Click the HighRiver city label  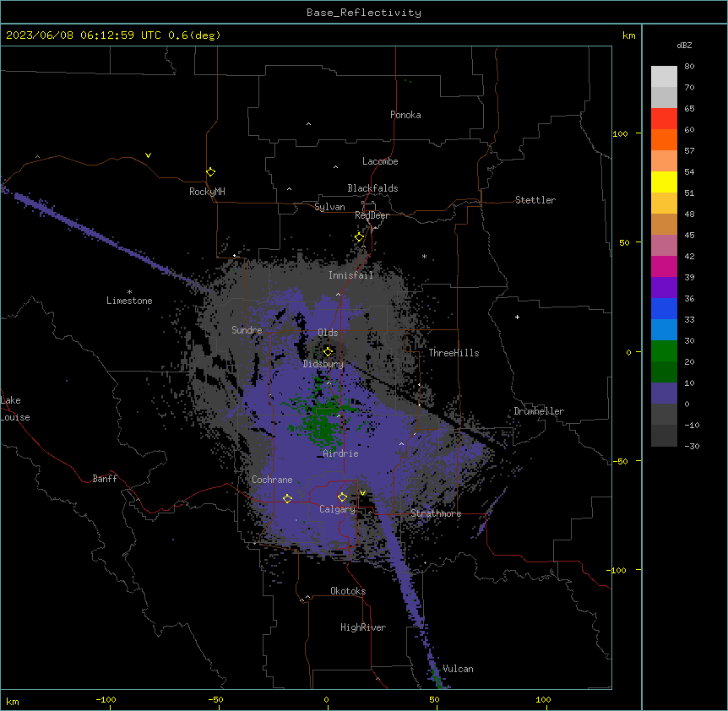pyautogui.click(x=363, y=627)
